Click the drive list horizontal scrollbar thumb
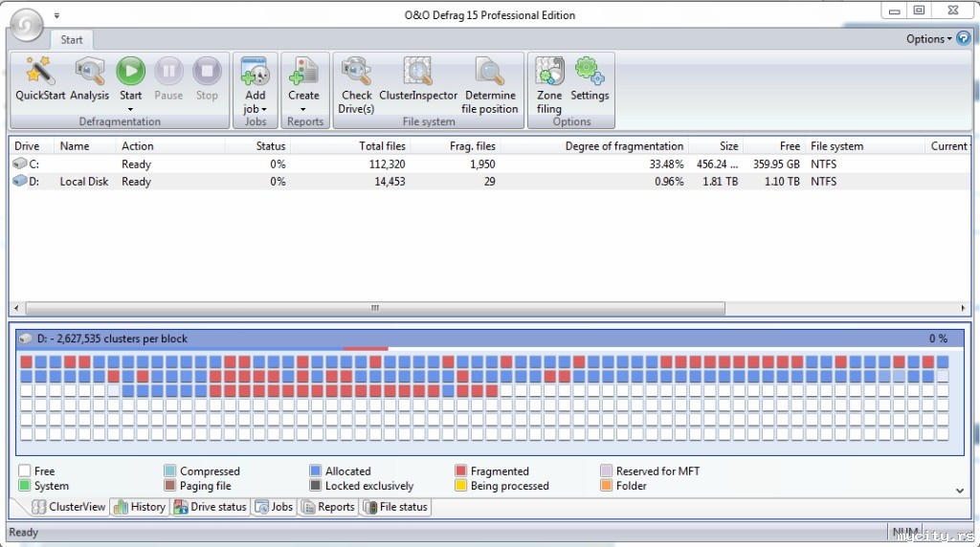 (375, 308)
